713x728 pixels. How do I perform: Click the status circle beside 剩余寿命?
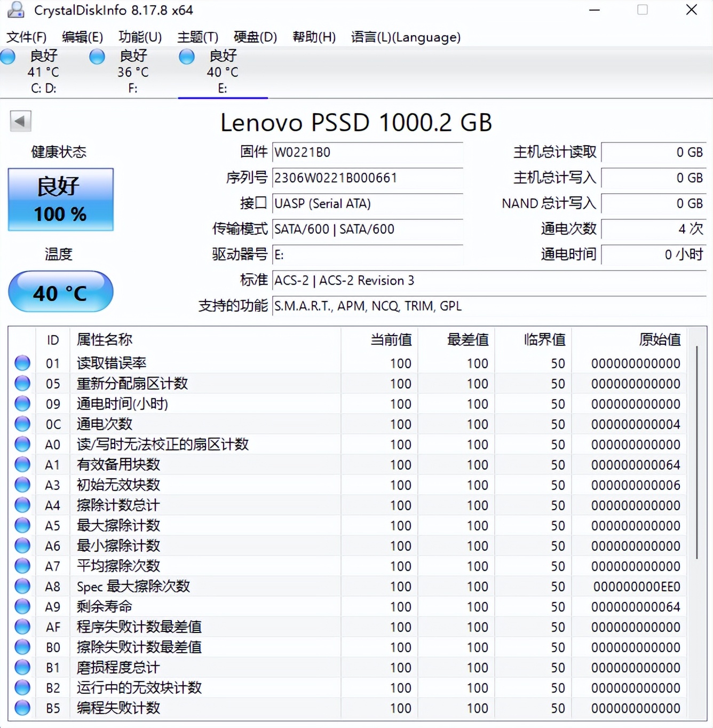pos(22,606)
